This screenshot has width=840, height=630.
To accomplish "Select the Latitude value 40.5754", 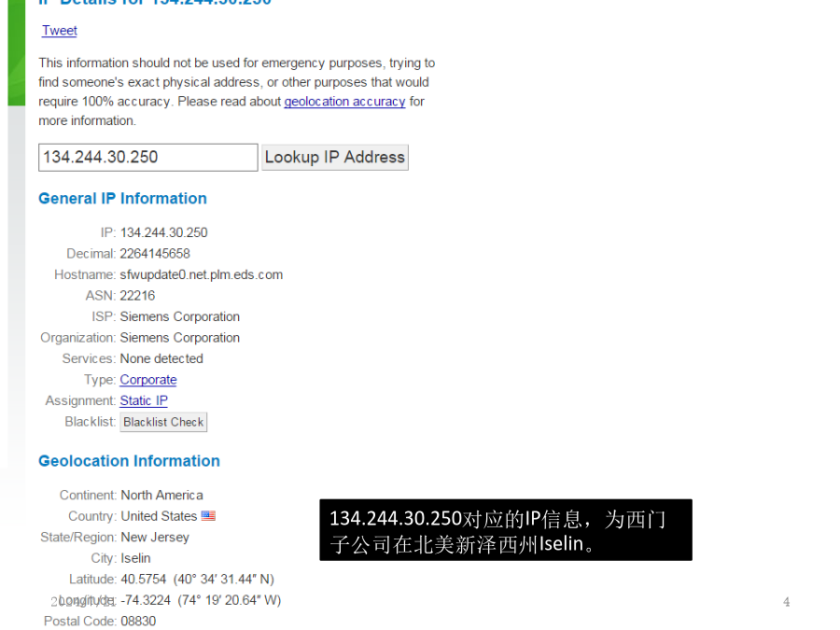I will point(144,579).
